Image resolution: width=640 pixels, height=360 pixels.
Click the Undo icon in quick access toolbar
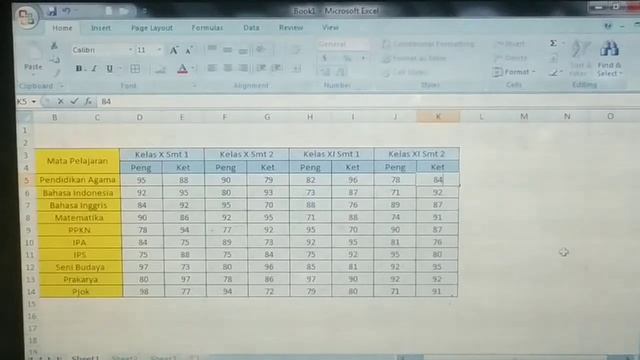point(67,11)
